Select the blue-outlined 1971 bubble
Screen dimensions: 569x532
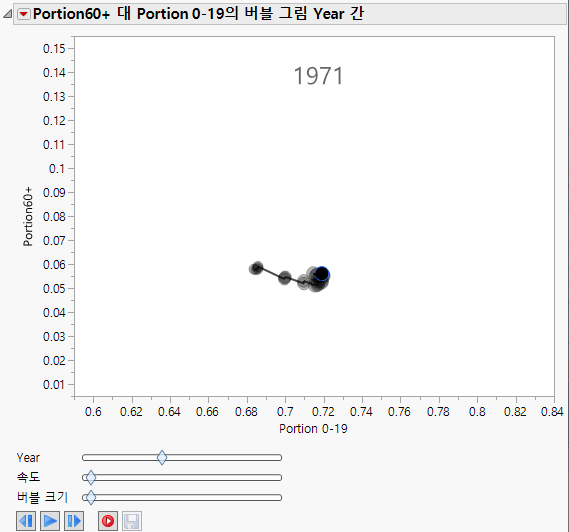(x=322, y=274)
